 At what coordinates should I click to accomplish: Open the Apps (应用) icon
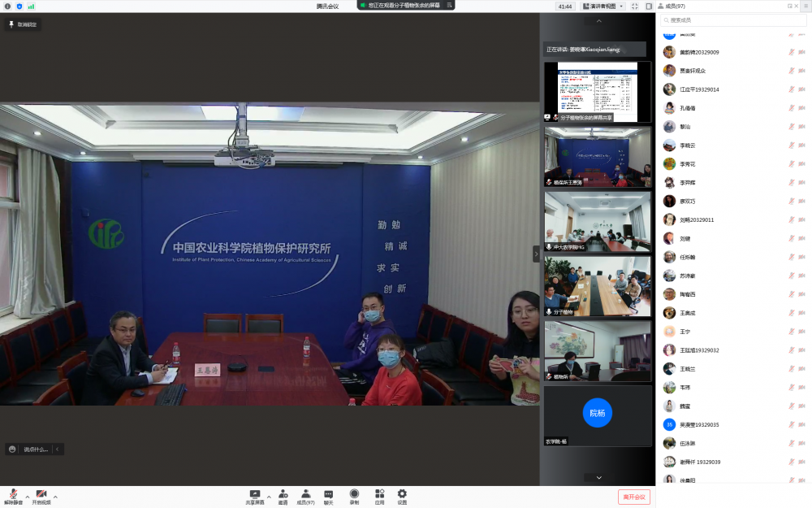(x=379, y=493)
